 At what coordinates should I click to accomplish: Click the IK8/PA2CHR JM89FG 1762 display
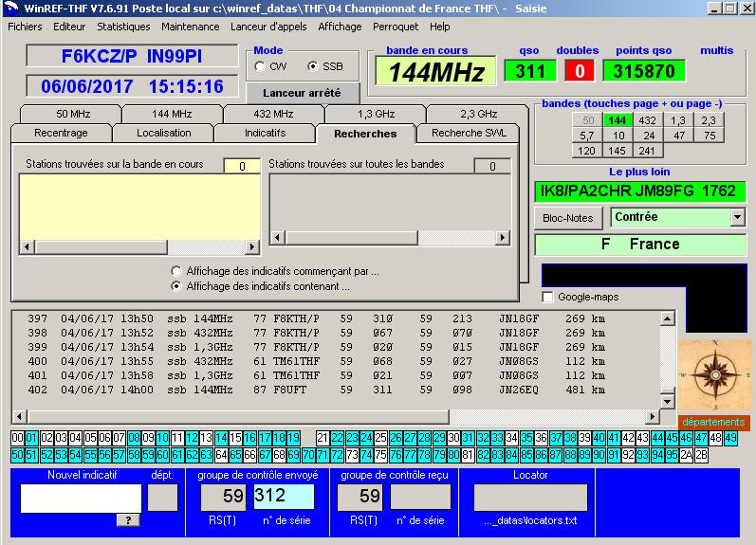[640, 191]
